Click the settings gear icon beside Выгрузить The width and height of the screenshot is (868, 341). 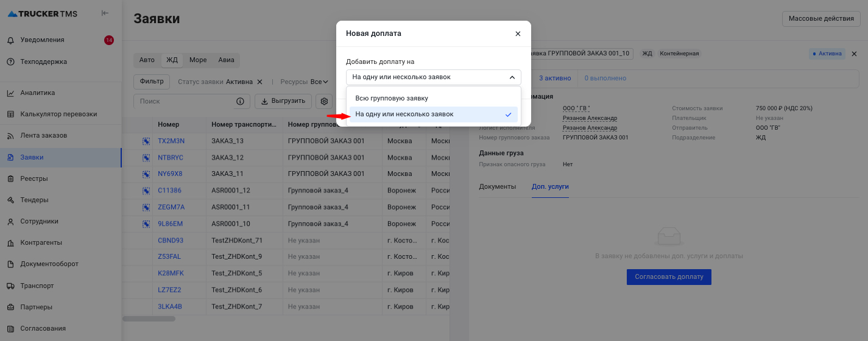[325, 102]
